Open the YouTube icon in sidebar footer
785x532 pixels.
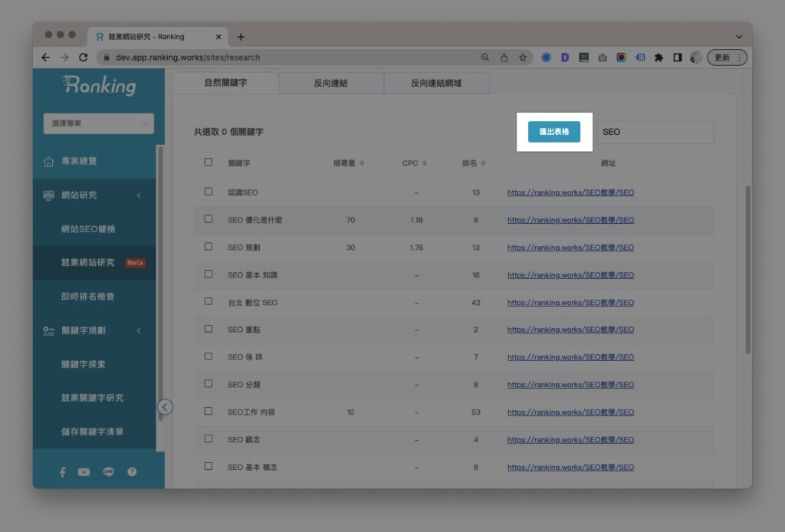pos(84,472)
